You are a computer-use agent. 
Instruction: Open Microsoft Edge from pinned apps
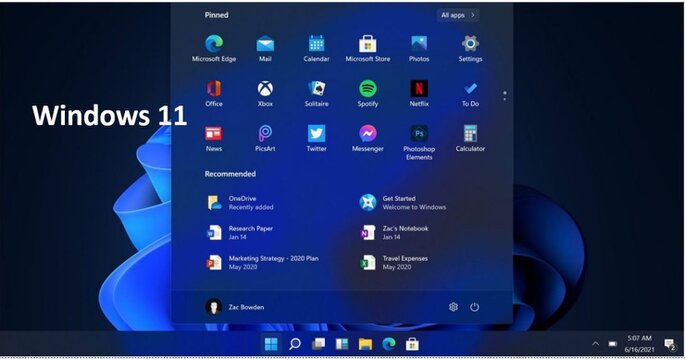point(214,48)
